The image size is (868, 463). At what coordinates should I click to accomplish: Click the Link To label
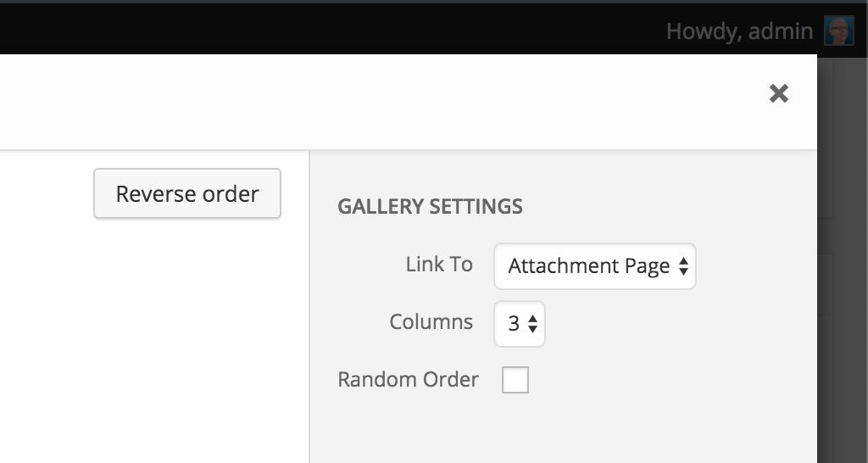[439, 265]
